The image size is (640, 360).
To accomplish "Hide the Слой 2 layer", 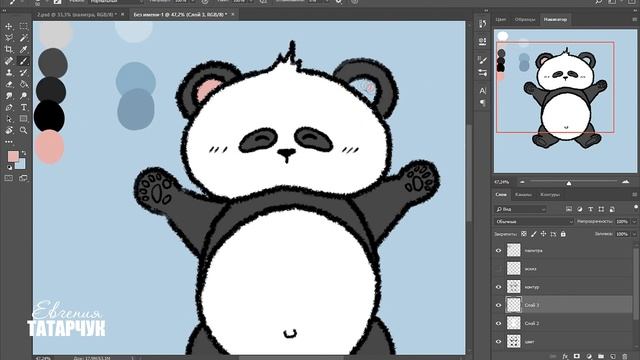I will [x=498, y=323].
